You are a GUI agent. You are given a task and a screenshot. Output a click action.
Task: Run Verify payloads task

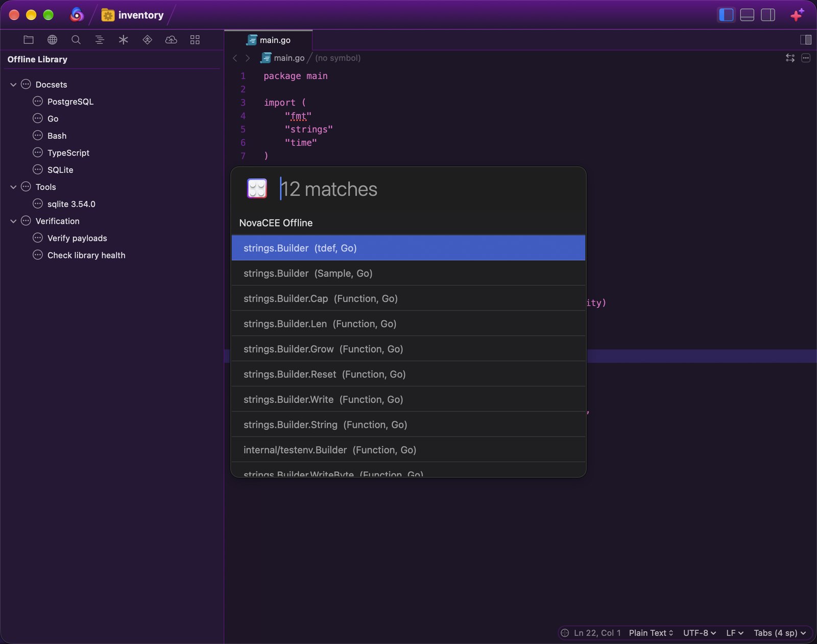tap(77, 238)
